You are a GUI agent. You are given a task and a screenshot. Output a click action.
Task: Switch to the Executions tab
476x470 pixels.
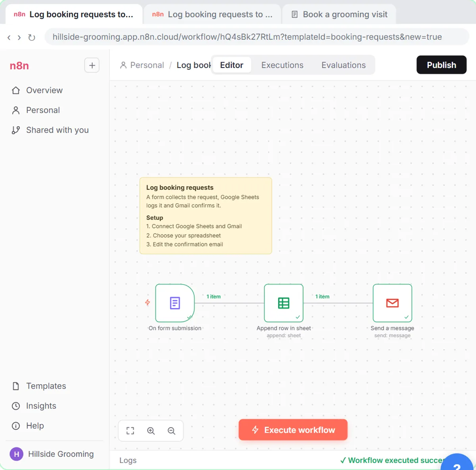pos(282,65)
